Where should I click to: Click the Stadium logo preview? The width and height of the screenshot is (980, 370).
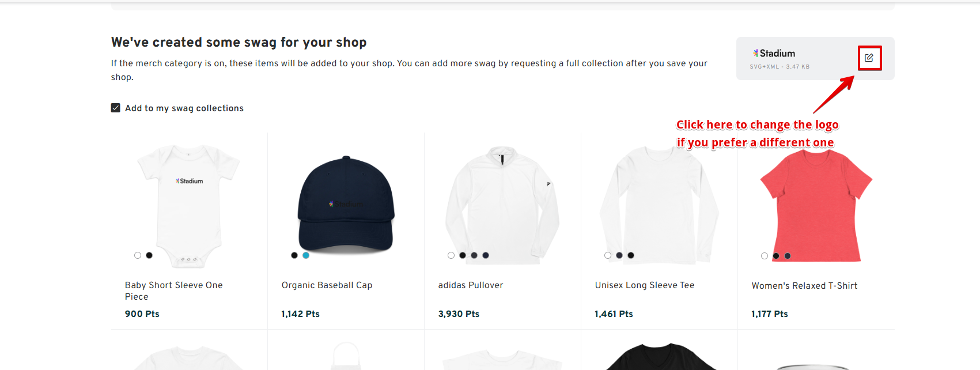(774, 53)
